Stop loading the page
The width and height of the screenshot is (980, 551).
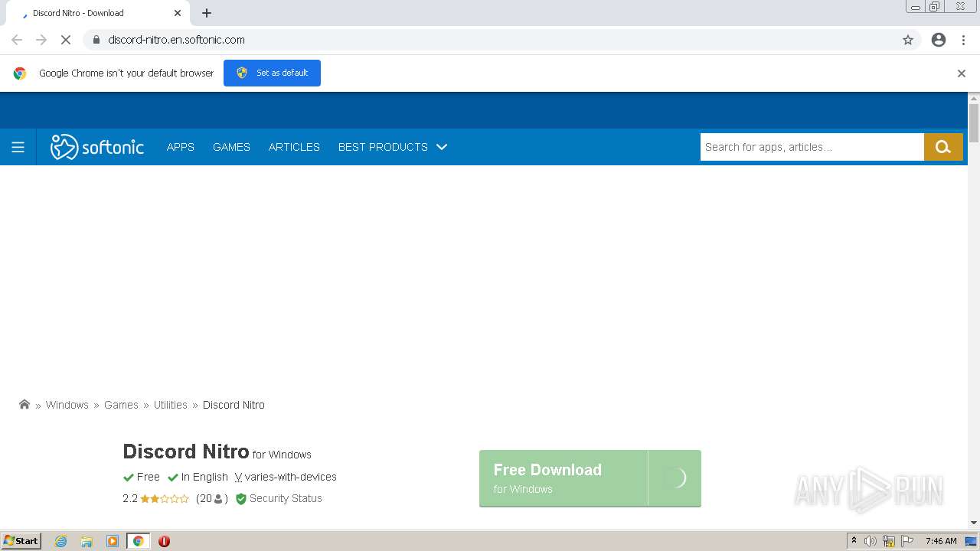(66, 40)
